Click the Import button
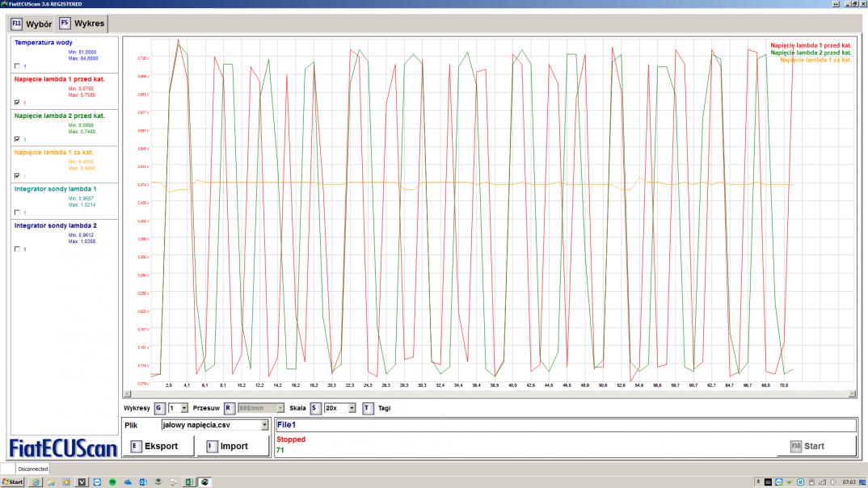The image size is (868, 488). point(233,446)
